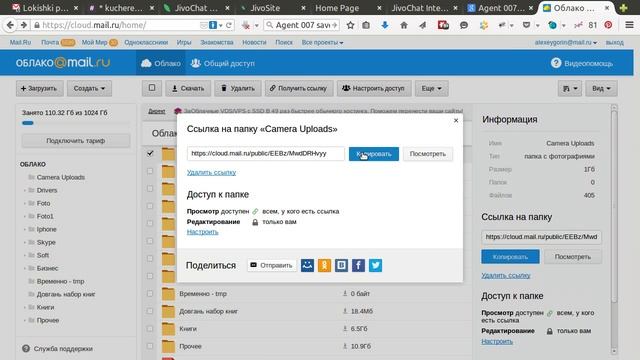This screenshot has width=640, height=360.
Task: Share via the Odnoklassniki orange icon
Action: [x=324, y=265]
